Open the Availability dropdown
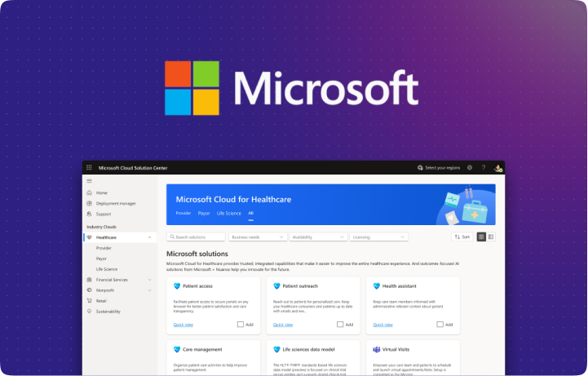This screenshot has width=588, height=376. [318, 237]
